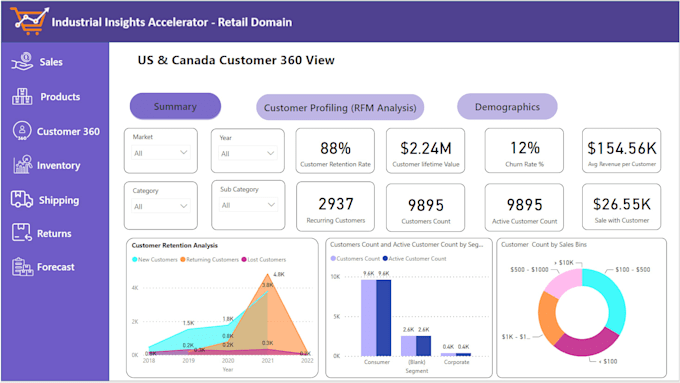Open the Returns package icon

coord(22,232)
